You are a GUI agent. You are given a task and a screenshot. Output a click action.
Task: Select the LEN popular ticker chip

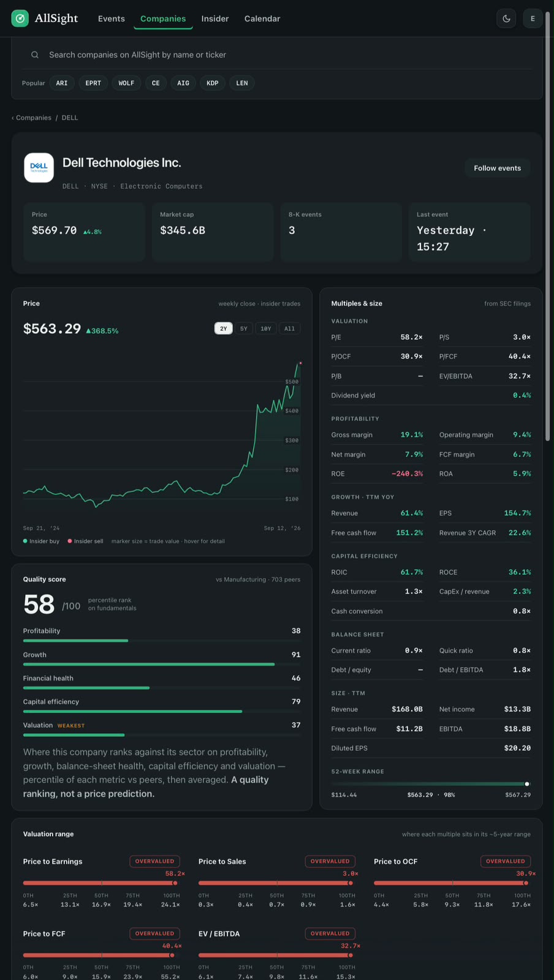coord(242,83)
